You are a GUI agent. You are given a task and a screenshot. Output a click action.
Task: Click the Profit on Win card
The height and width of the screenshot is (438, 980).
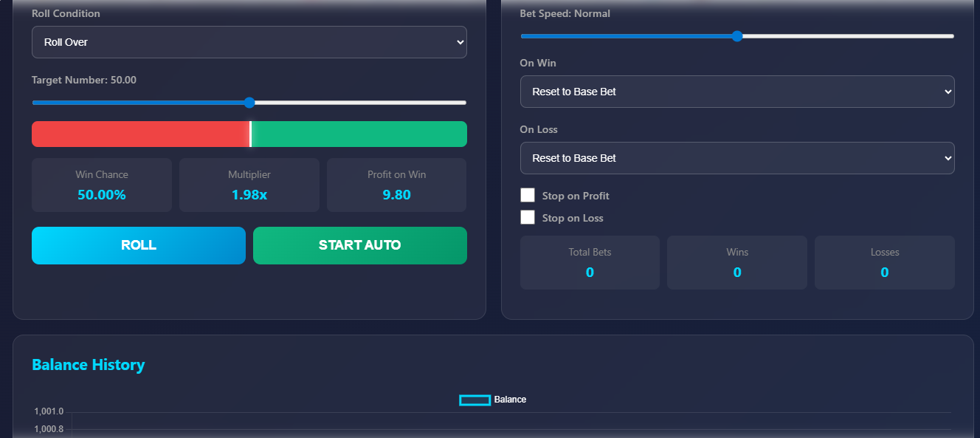pyautogui.click(x=396, y=185)
